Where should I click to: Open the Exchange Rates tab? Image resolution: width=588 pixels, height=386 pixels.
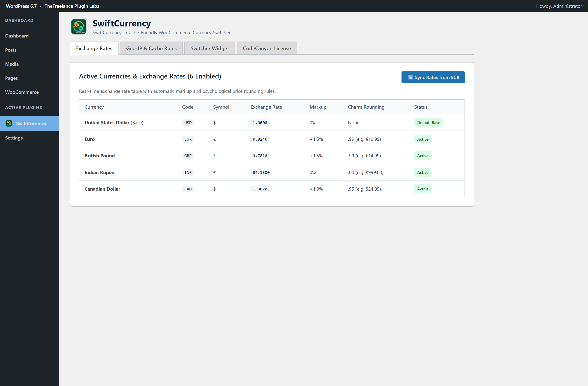(x=94, y=48)
